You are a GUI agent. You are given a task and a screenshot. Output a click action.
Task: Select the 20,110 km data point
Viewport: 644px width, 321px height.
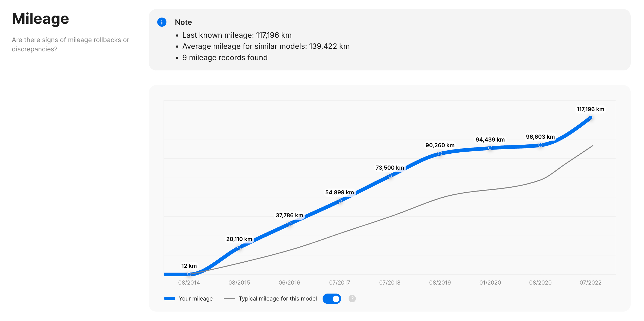click(239, 247)
